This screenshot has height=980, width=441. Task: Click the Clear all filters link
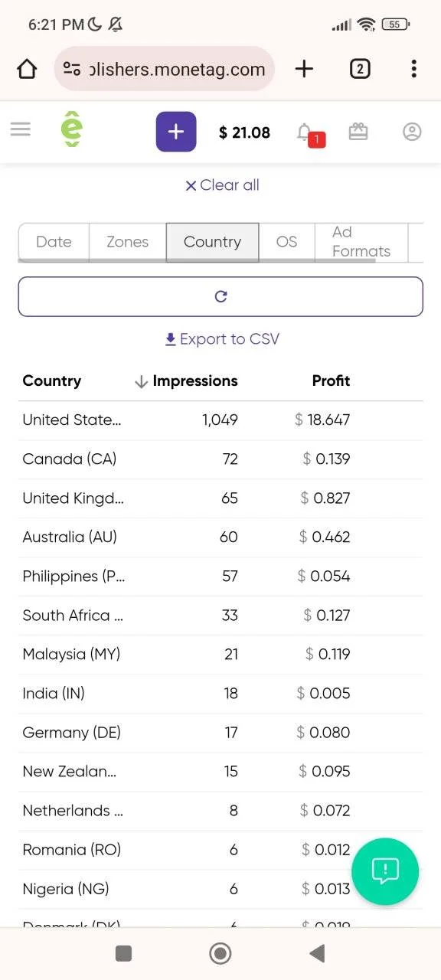coord(222,185)
